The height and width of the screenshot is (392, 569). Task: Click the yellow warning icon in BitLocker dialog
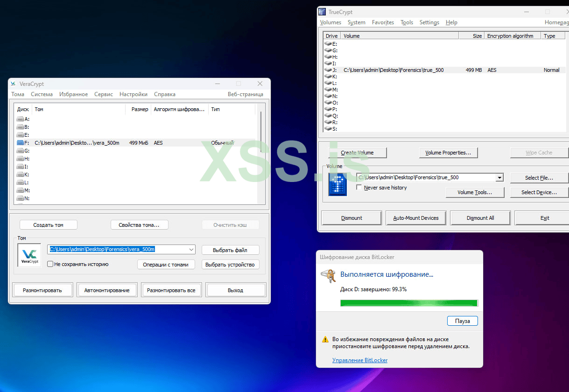[x=325, y=339]
